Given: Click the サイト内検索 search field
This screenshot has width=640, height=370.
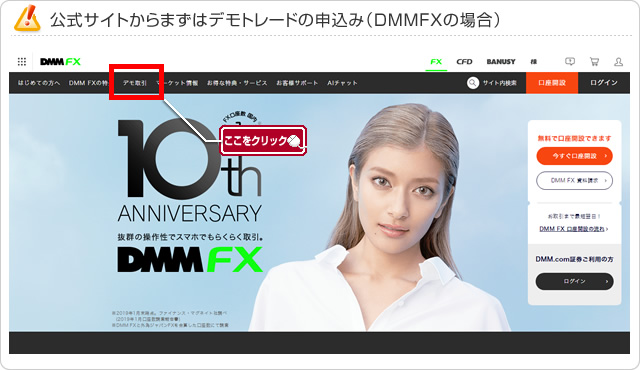Looking at the screenshot, I should coord(500,83).
